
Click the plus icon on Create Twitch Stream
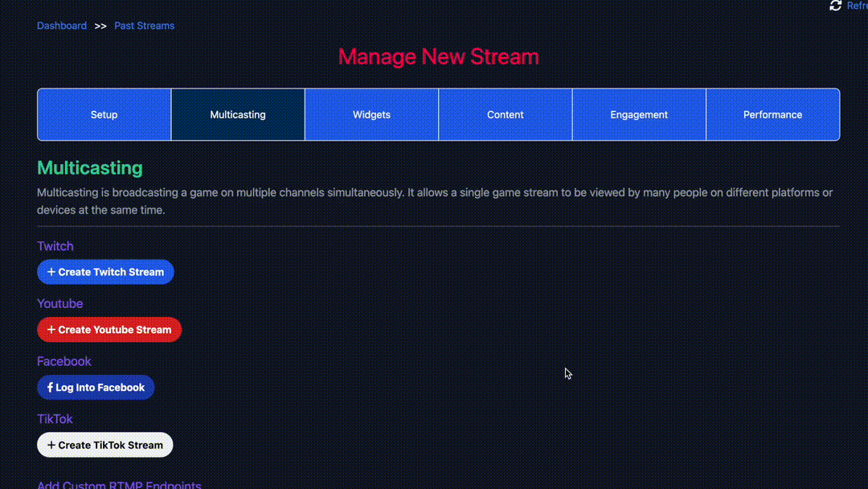coord(50,272)
